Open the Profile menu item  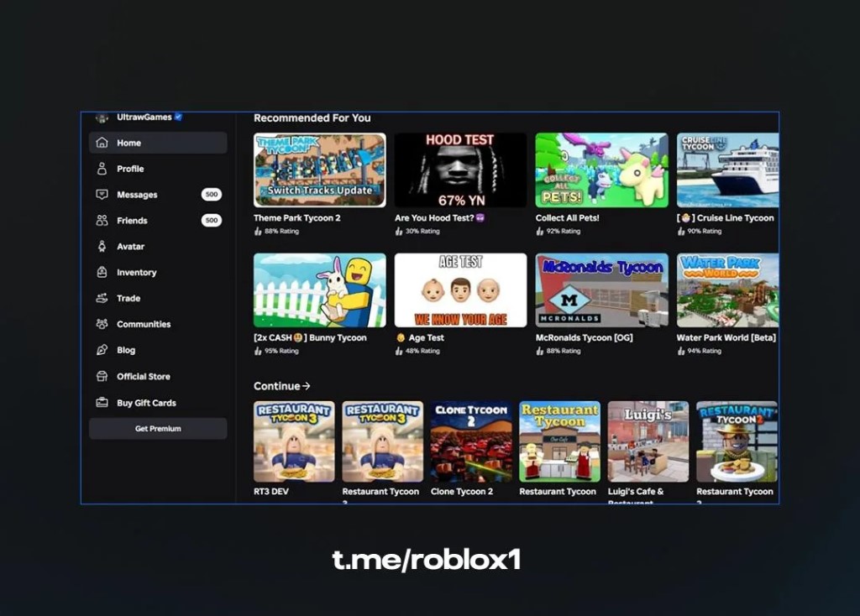(158, 168)
